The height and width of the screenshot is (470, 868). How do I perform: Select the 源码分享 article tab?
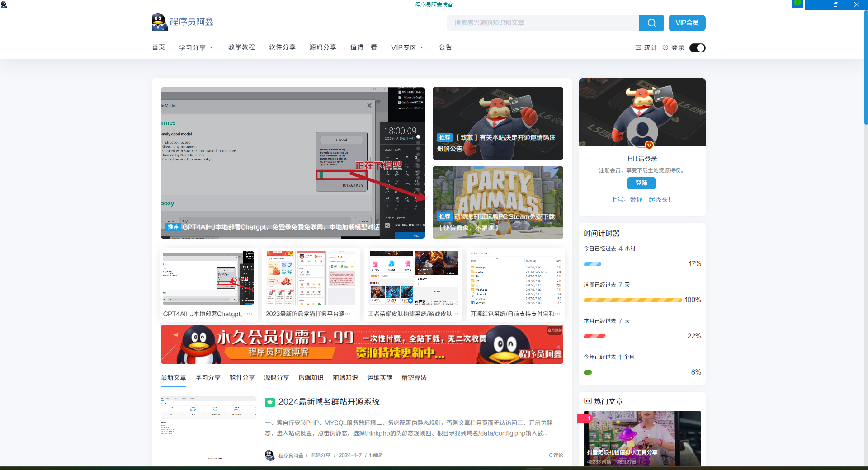277,378
